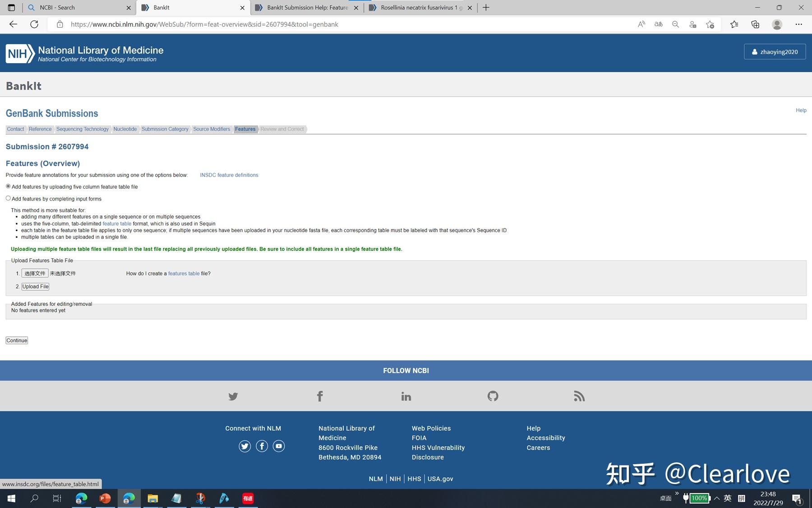812x508 pixels.
Task: Open the translate (aあ) icon
Action: [658, 24]
